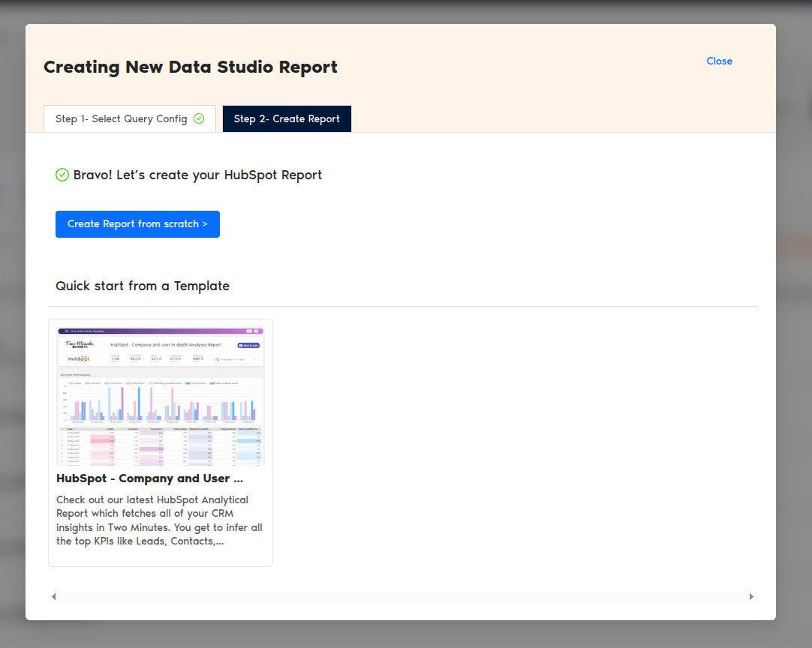Image resolution: width=812 pixels, height=648 pixels.
Task: Select HubSpot - Company and User template title
Action: coord(149,478)
